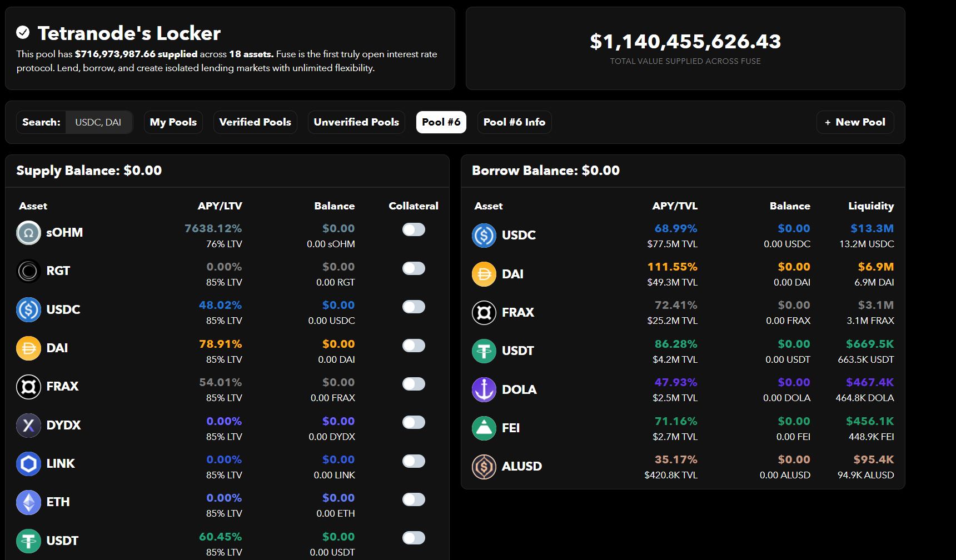The width and height of the screenshot is (956, 560).
Task: Enable RGT as collateral
Action: [x=414, y=268]
